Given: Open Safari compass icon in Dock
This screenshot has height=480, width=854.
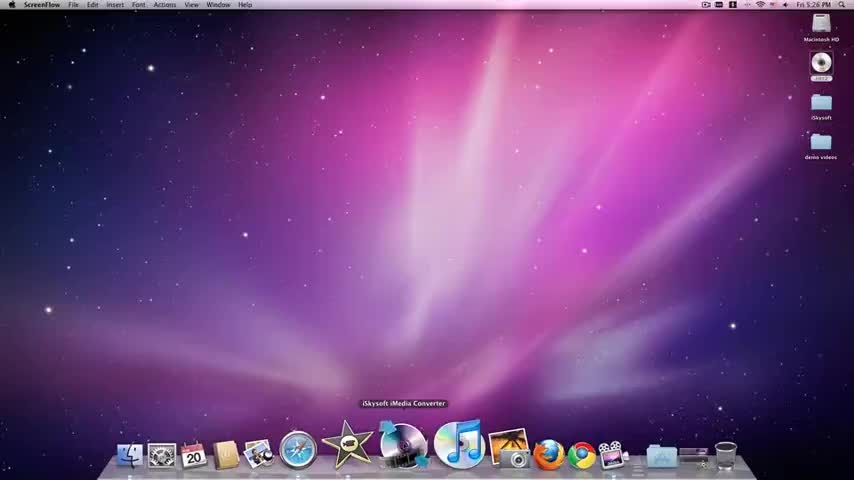Looking at the screenshot, I should (297, 450).
